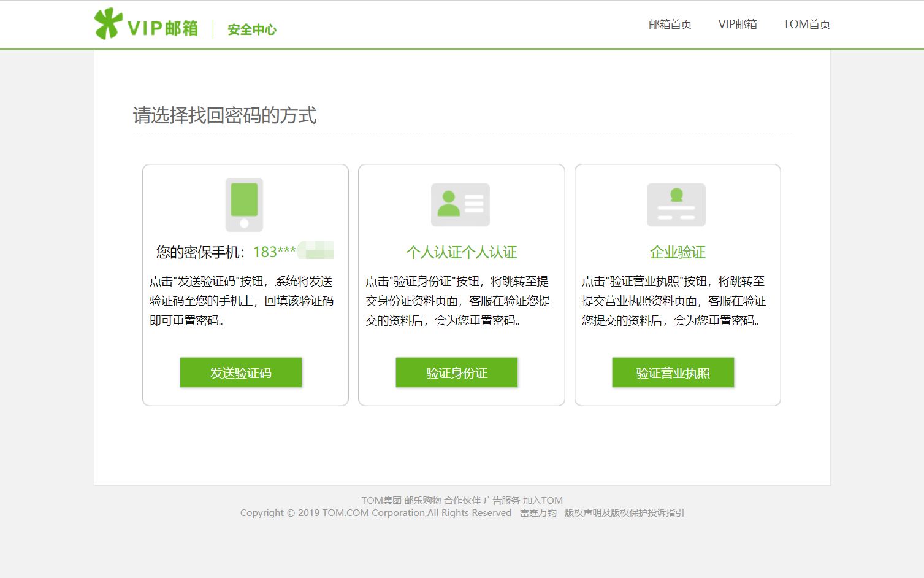Image resolution: width=924 pixels, height=578 pixels.
Task: Open VIP邮箱 in top navigation
Action: pyautogui.click(x=738, y=25)
